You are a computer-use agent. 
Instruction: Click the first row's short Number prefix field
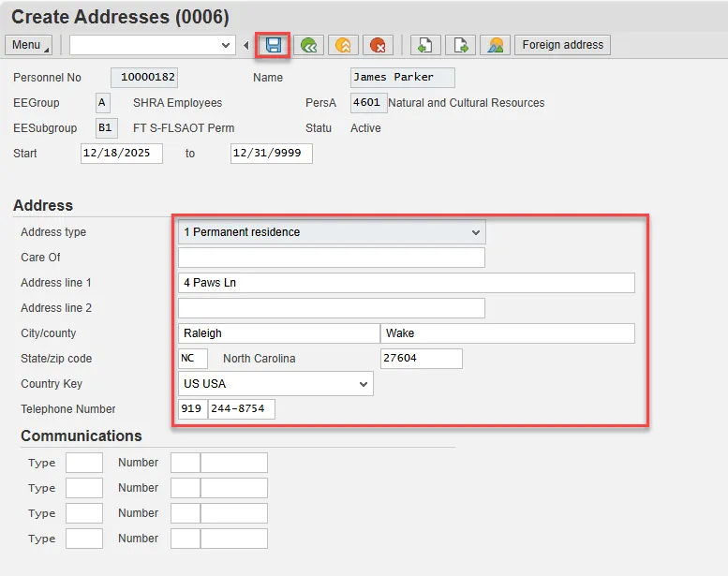click(186, 463)
